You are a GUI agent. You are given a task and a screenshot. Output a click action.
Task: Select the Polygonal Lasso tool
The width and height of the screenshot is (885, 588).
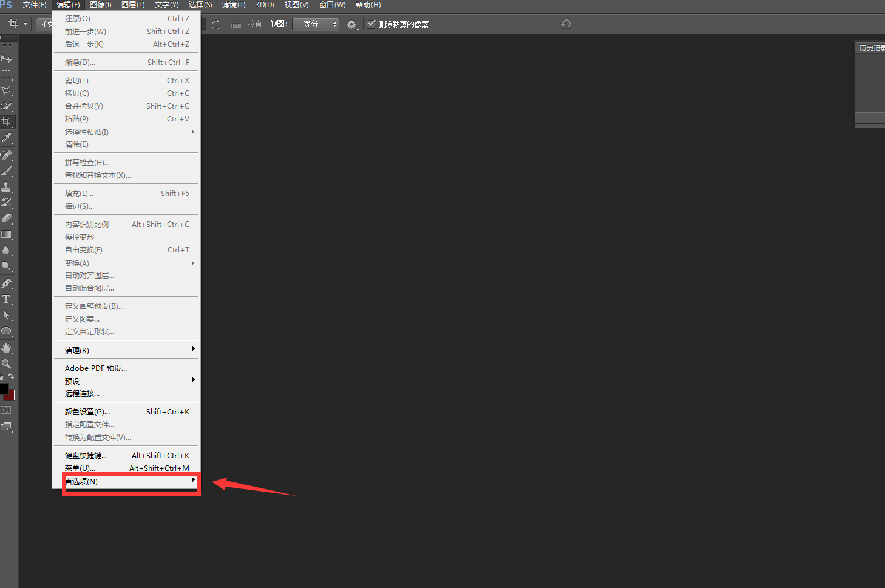point(7,90)
